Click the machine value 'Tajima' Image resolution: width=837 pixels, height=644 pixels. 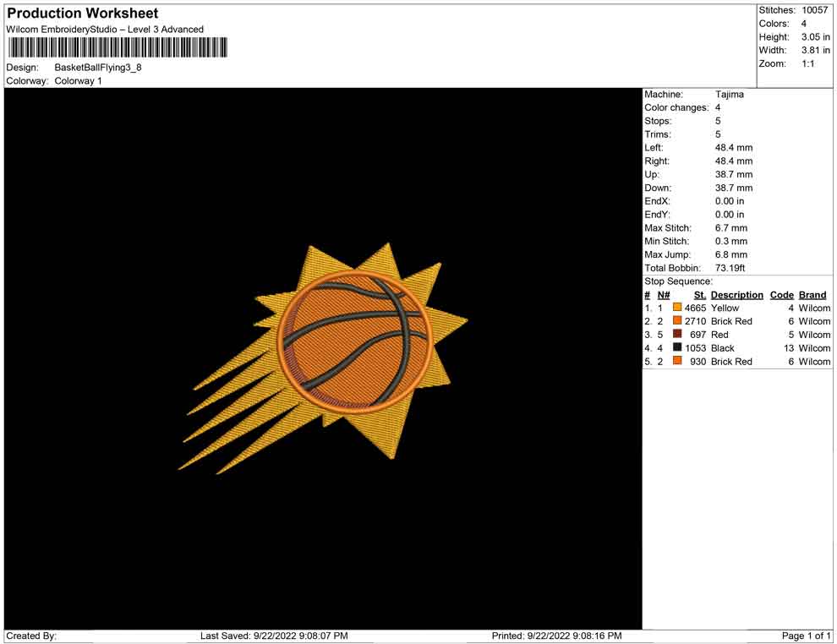coord(729,95)
